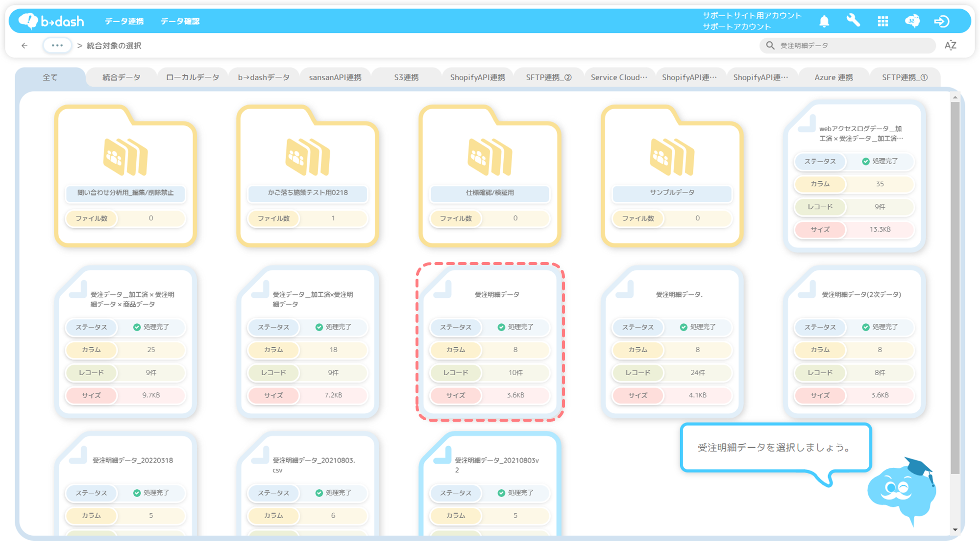Expand the breadcrumb ellipsis button

(57, 46)
